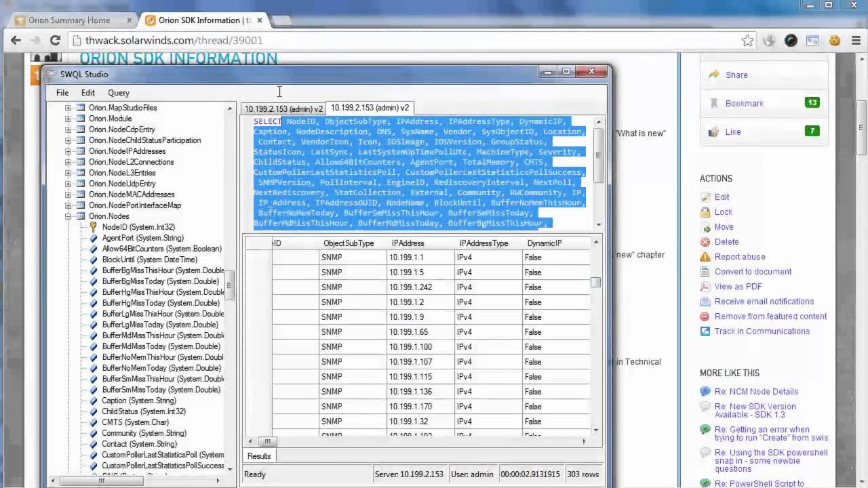Viewport: 868px width, 488px height.
Task: Expand the Orion.Module node
Action: (68, 119)
